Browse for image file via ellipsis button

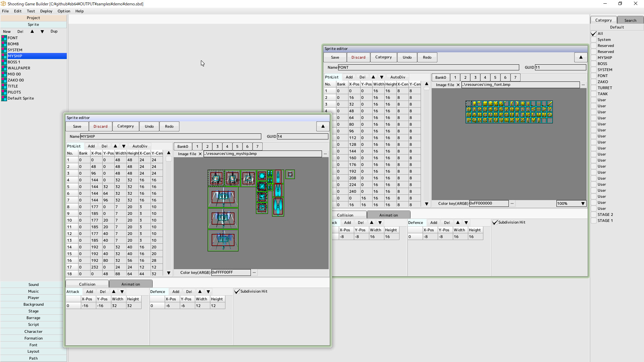click(x=325, y=154)
